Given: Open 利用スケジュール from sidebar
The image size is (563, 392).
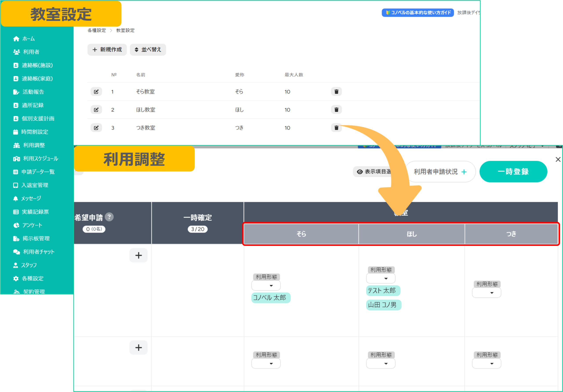Looking at the screenshot, I should pos(40,158).
